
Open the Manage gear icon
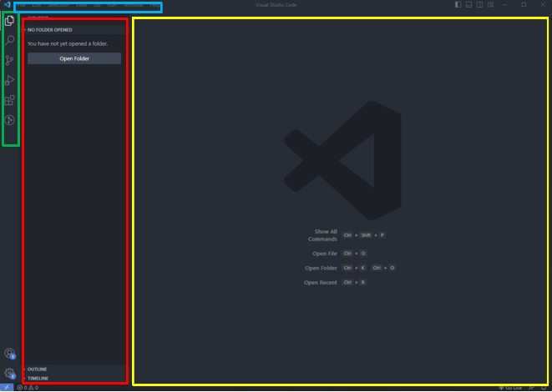tap(9, 373)
